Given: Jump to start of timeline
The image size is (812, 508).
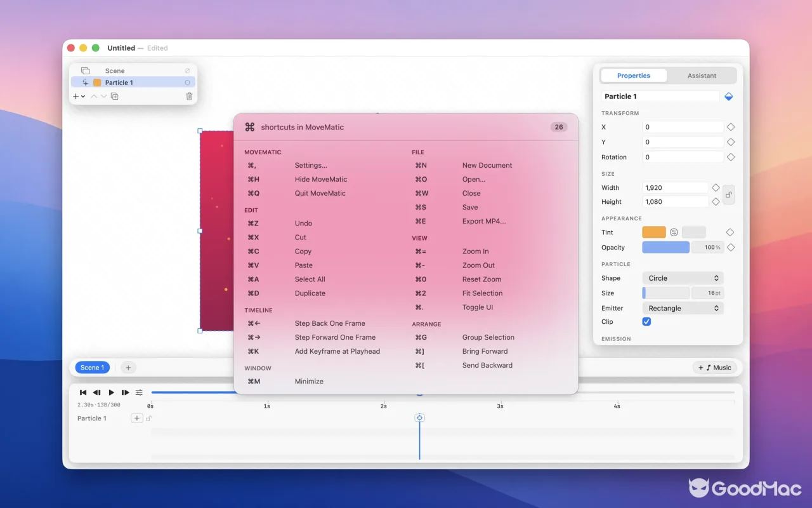Looking at the screenshot, I should 83,392.
